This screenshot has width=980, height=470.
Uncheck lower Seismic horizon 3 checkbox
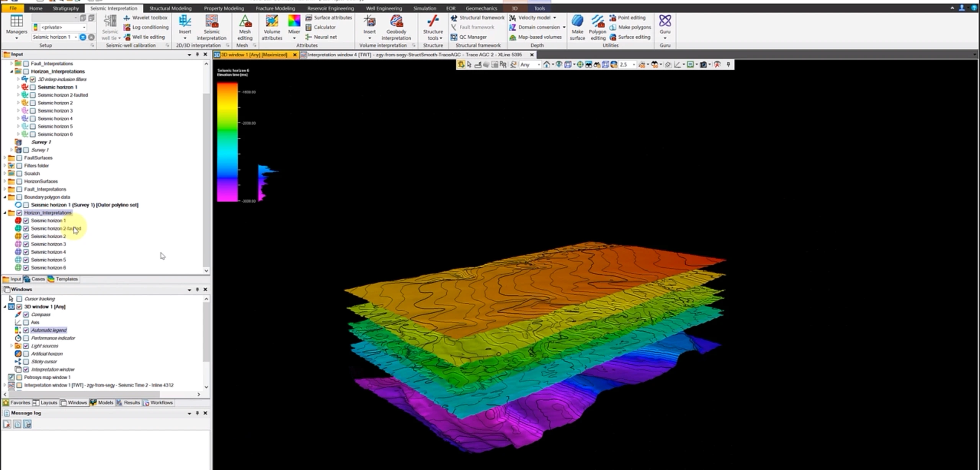coord(26,244)
